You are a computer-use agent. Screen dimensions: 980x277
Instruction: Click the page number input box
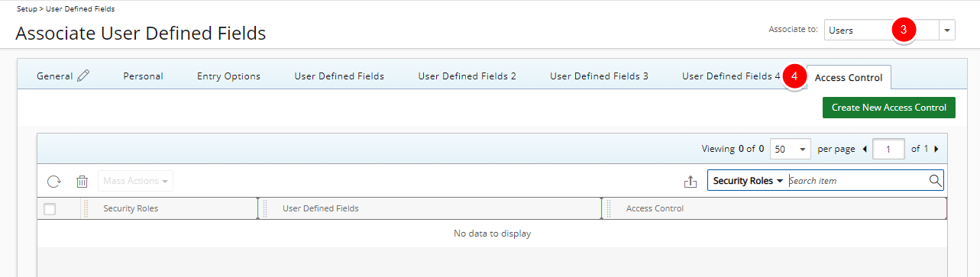pos(888,149)
